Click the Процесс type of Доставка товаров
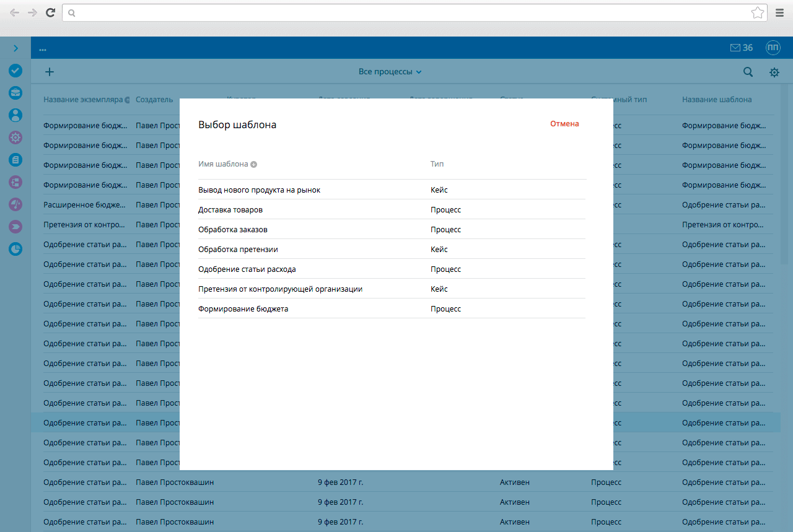Viewport: 793px width, 532px height. [x=445, y=209]
